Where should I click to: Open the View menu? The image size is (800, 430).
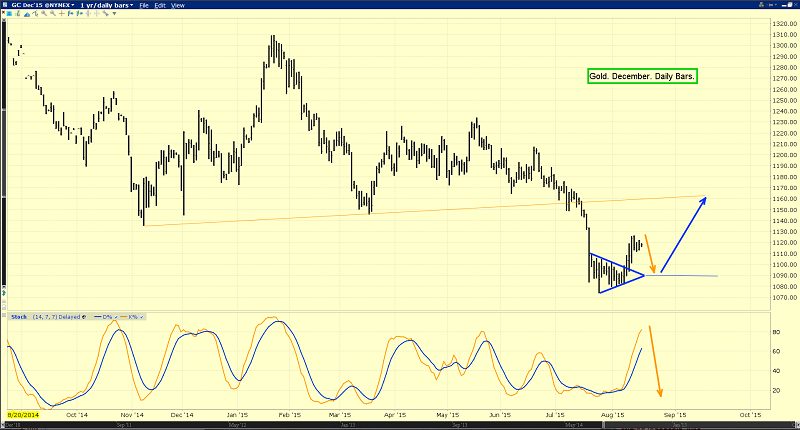click(178, 5)
